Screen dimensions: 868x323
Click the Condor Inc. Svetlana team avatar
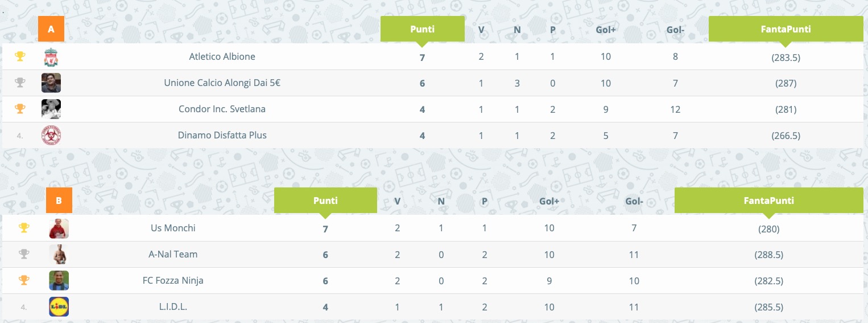pos(51,109)
